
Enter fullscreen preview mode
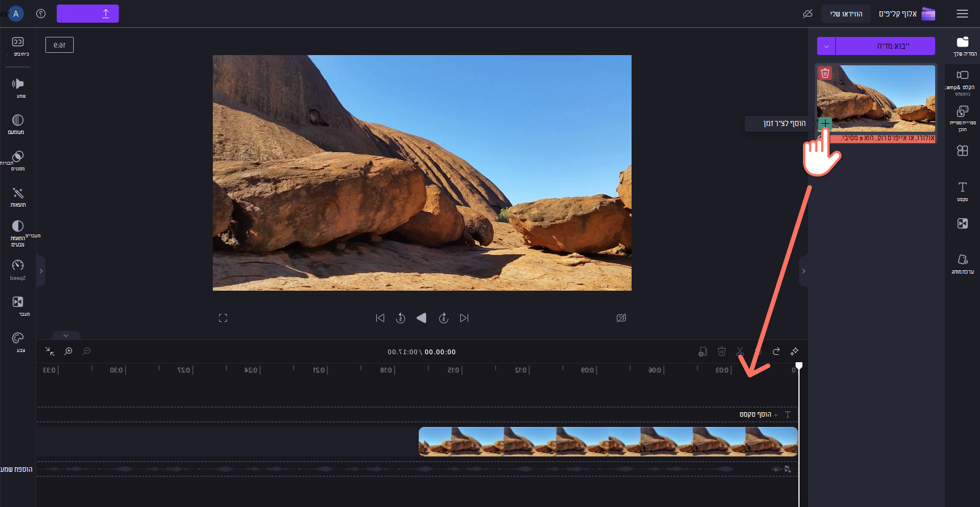(223, 318)
